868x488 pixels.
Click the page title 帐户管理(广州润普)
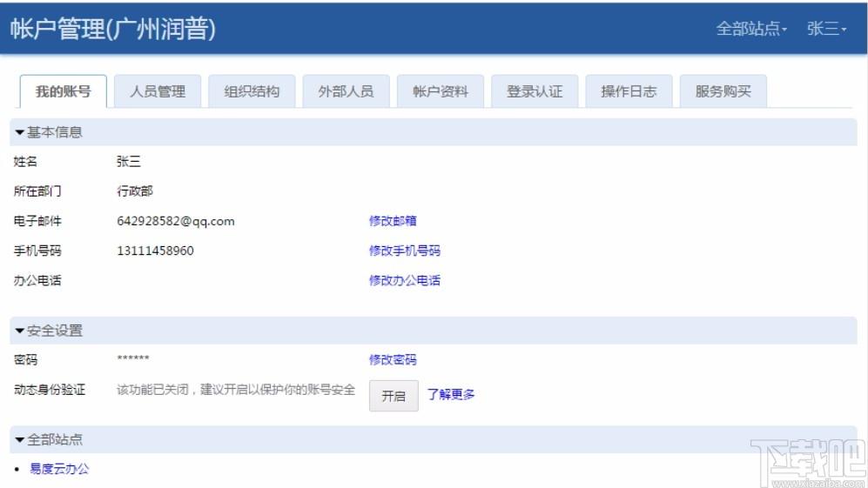click(x=113, y=29)
